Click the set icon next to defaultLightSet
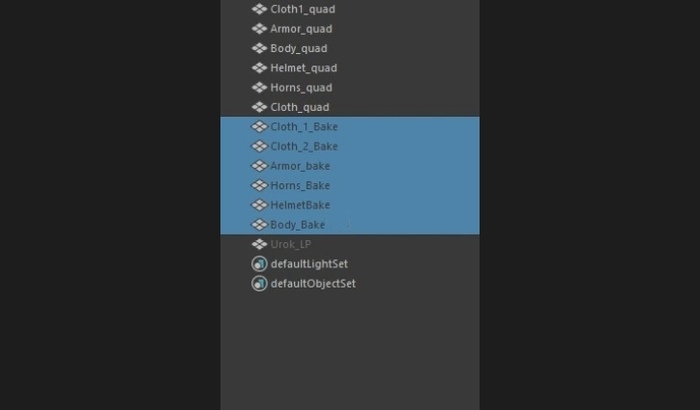 point(259,264)
